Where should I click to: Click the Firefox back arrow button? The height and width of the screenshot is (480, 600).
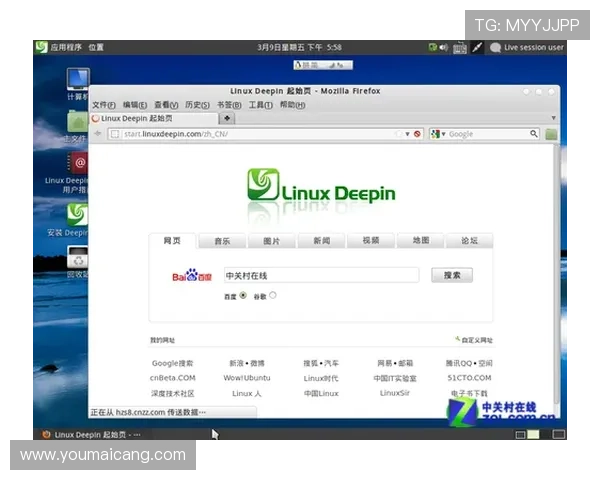click(x=98, y=134)
